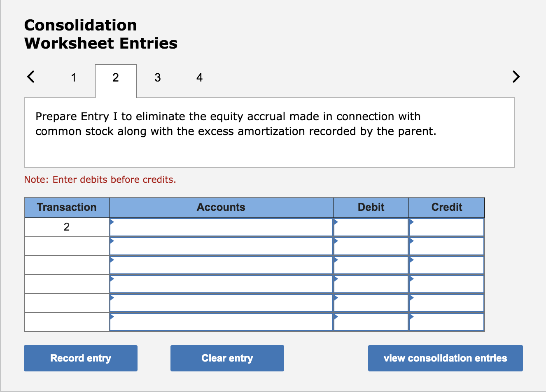
Task: Select worksheet tab 4
Action: (x=200, y=77)
